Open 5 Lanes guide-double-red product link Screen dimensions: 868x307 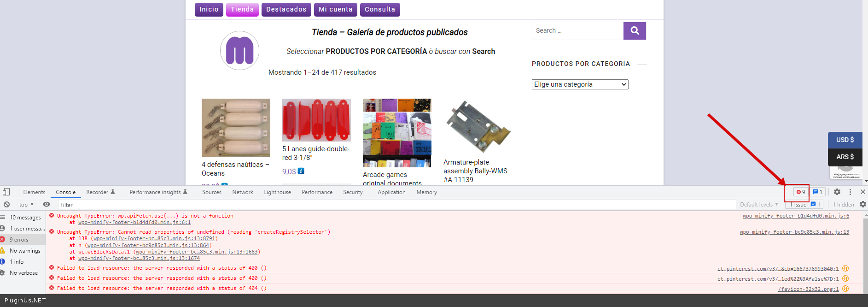[x=316, y=153]
